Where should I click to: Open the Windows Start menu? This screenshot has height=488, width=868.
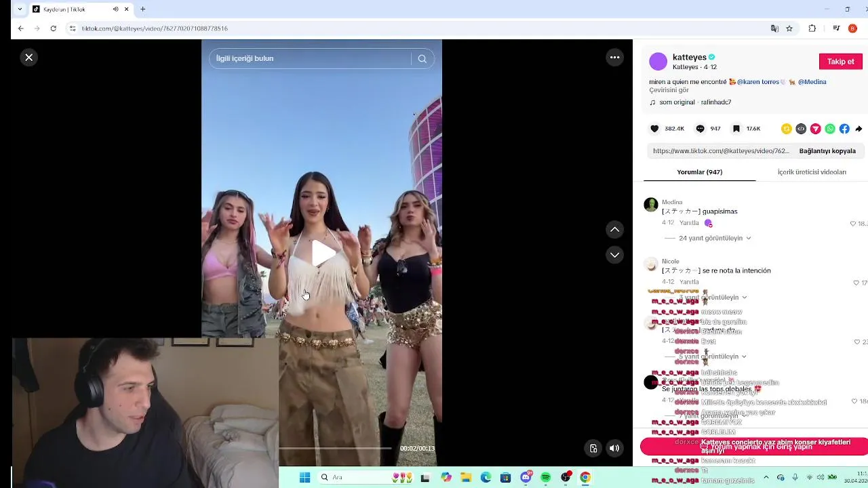tap(304, 478)
